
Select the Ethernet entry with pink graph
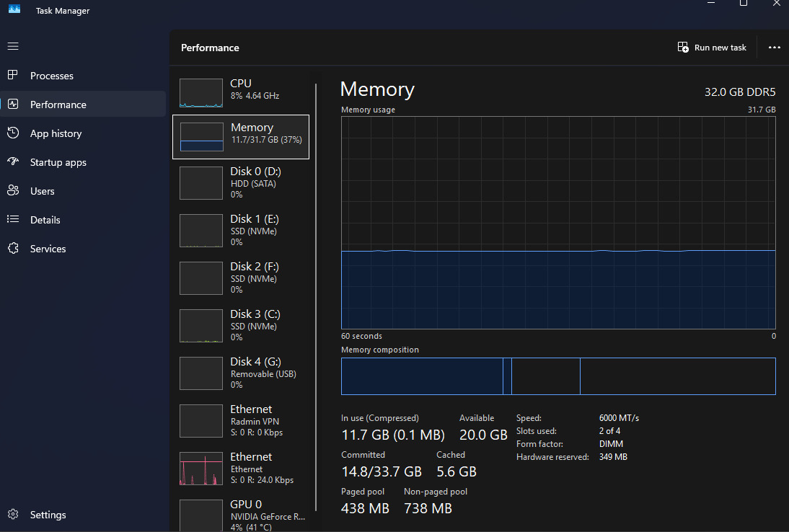pos(241,468)
